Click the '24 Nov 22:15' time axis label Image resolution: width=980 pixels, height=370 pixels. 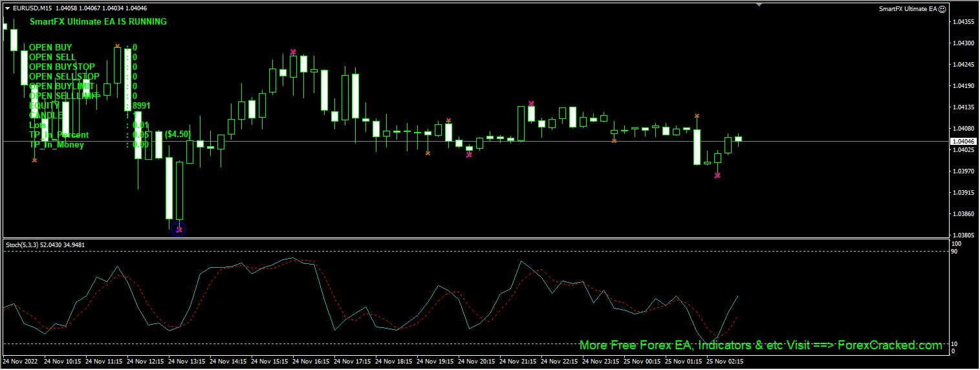(560, 362)
